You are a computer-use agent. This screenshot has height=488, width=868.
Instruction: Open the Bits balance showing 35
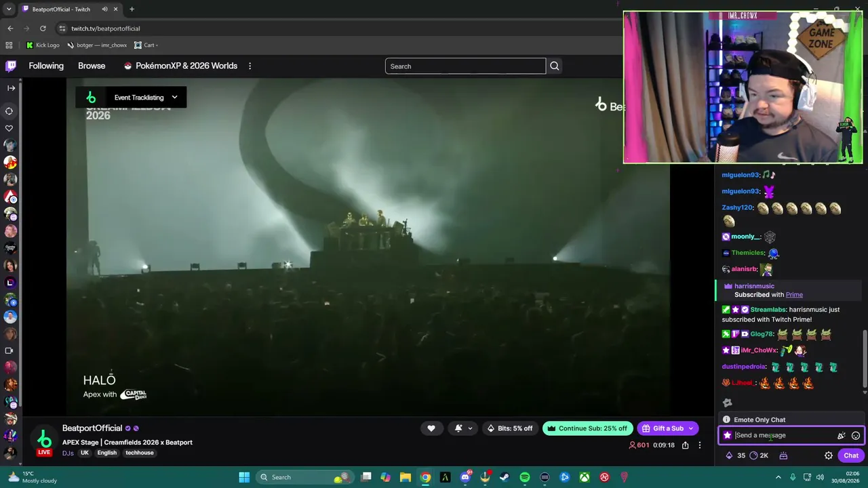pyautogui.click(x=736, y=455)
